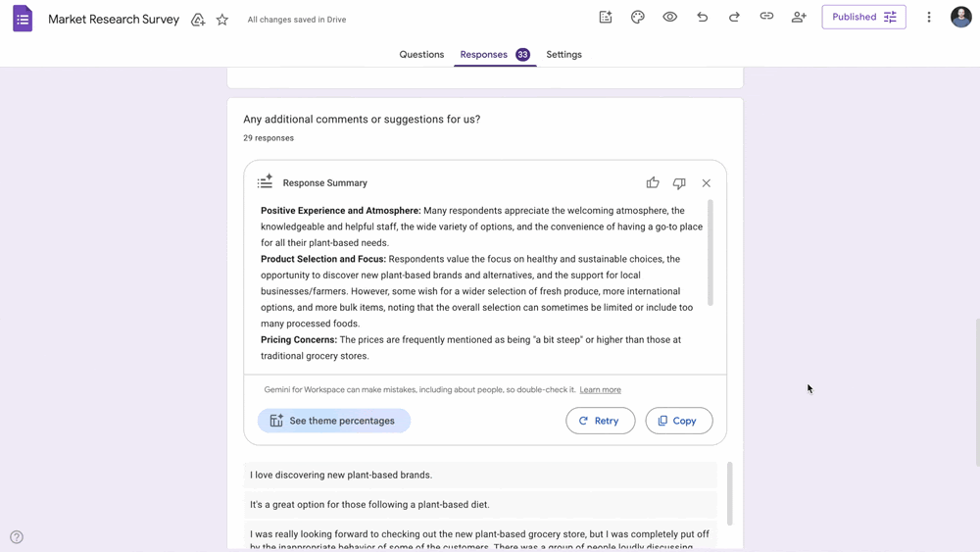Viewport: 980px width, 552px height.
Task: Open the customize theme palette icon
Action: (638, 17)
